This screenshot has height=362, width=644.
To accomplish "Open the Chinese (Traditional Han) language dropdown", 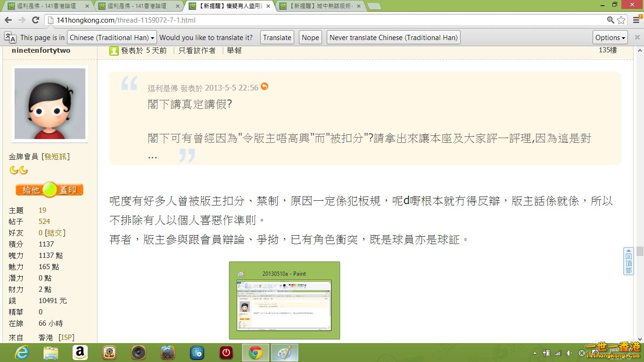I will (x=111, y=37).
